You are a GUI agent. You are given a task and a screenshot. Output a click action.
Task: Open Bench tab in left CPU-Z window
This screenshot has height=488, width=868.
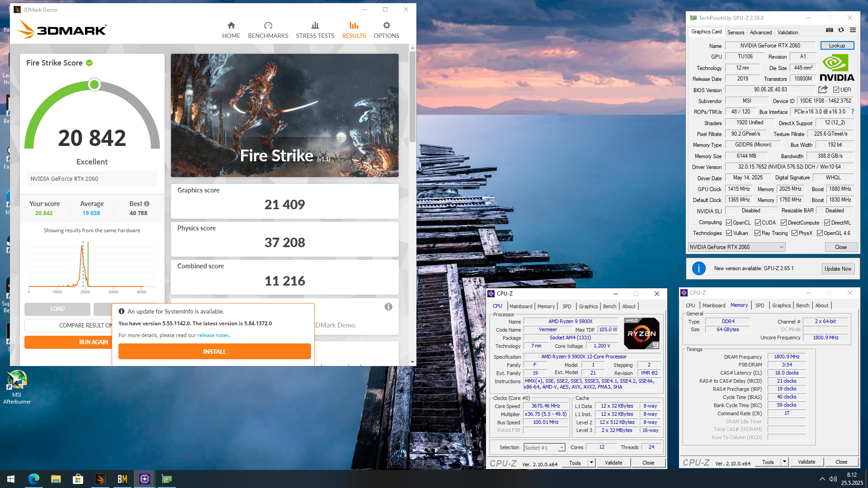tap(609, 306)
